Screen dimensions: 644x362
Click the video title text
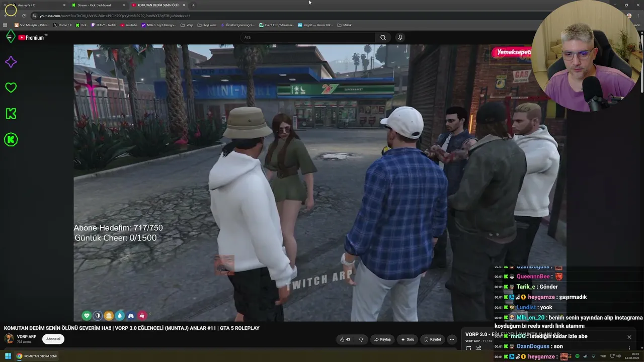point(132,328)
